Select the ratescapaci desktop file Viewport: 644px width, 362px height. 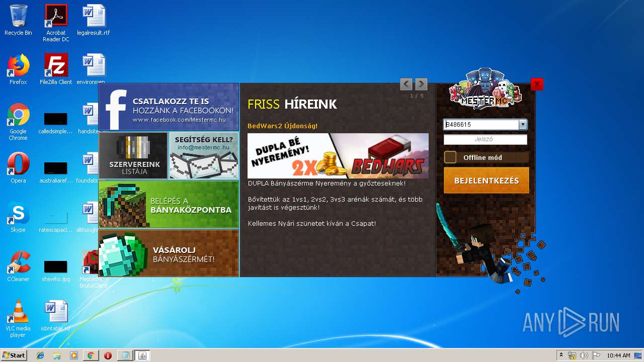[x=56, y=220]
